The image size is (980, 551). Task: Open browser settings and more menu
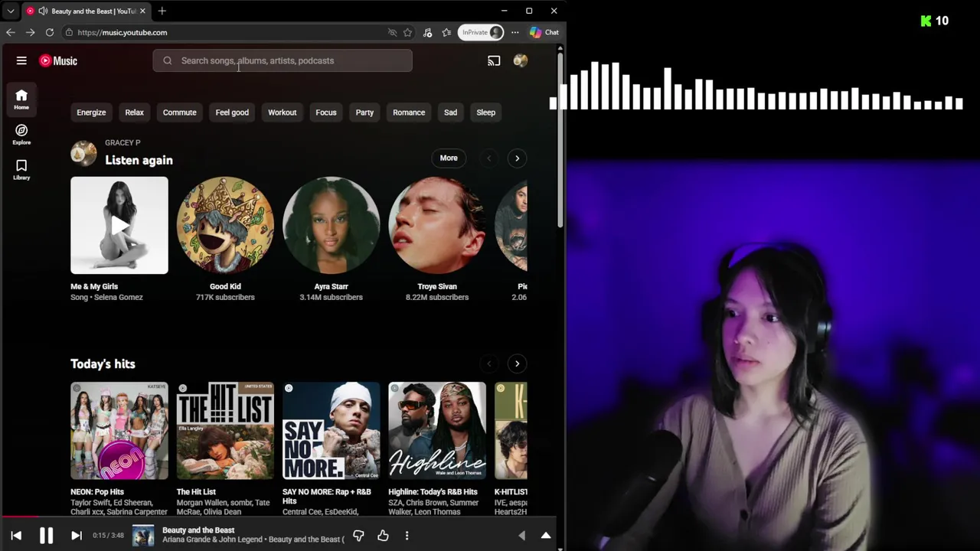tap(514, 32)
